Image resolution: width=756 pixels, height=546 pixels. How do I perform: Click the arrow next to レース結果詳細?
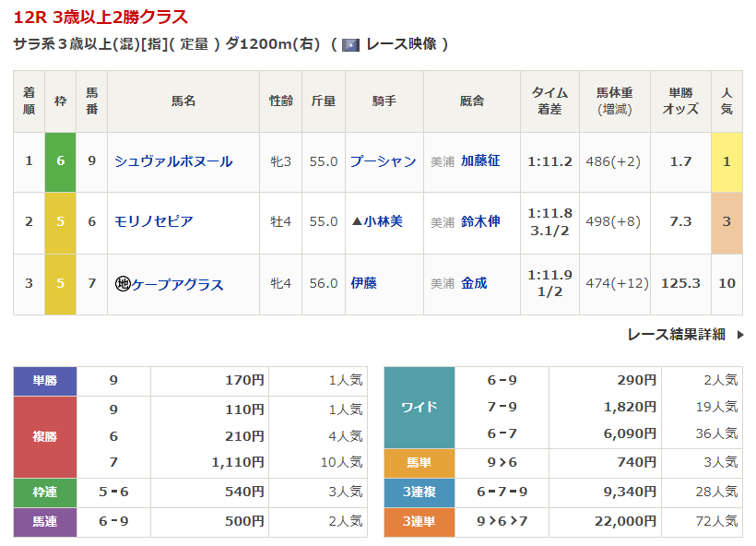pyautogui.click(x=739, y=335)
